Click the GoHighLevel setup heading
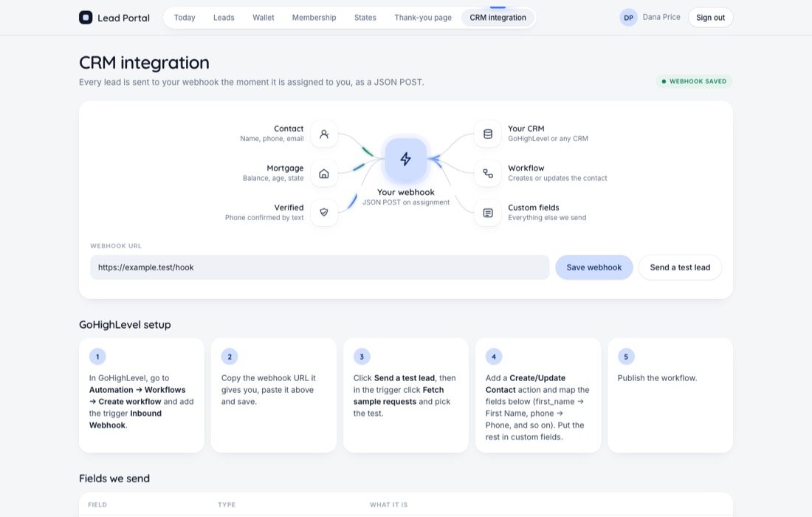This screenshot has width=812, height=517. coord(125,325)
